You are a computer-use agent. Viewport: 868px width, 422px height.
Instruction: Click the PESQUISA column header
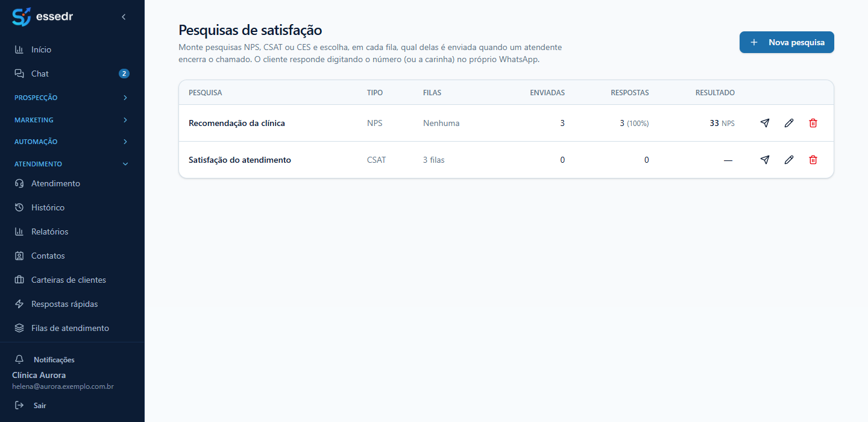tap(206, 93)
